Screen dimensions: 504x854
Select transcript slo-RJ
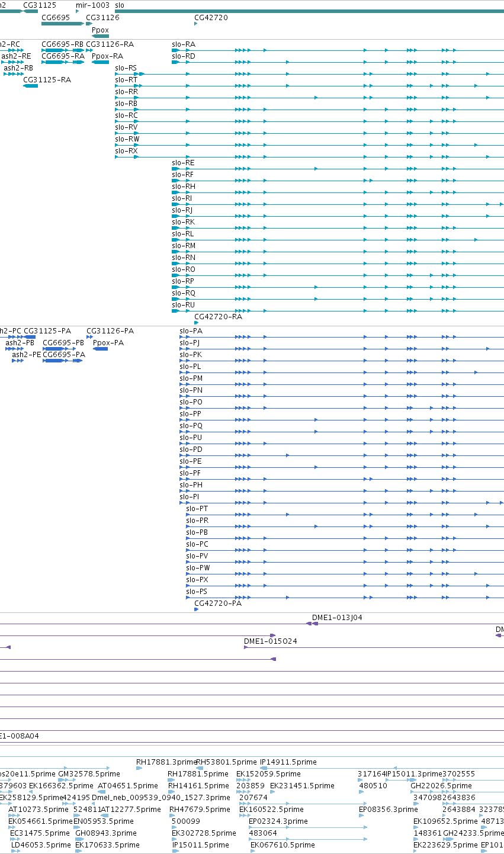click(182, 210)
